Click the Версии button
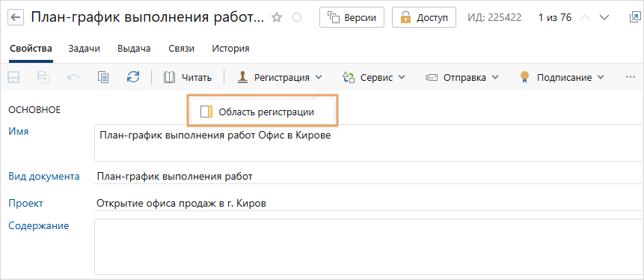Image resolution: width=644 pixels, height=280 pixels. coord(352,18)
